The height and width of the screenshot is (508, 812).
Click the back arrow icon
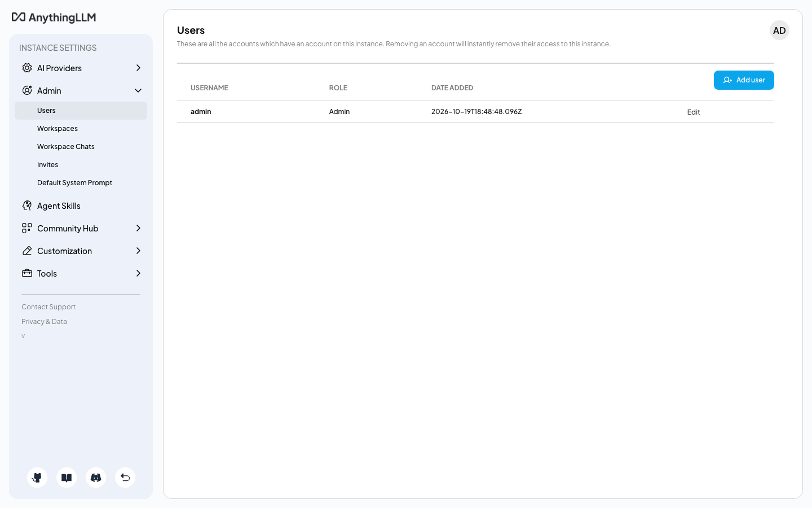pyautogui.click(x=125, y=478)
